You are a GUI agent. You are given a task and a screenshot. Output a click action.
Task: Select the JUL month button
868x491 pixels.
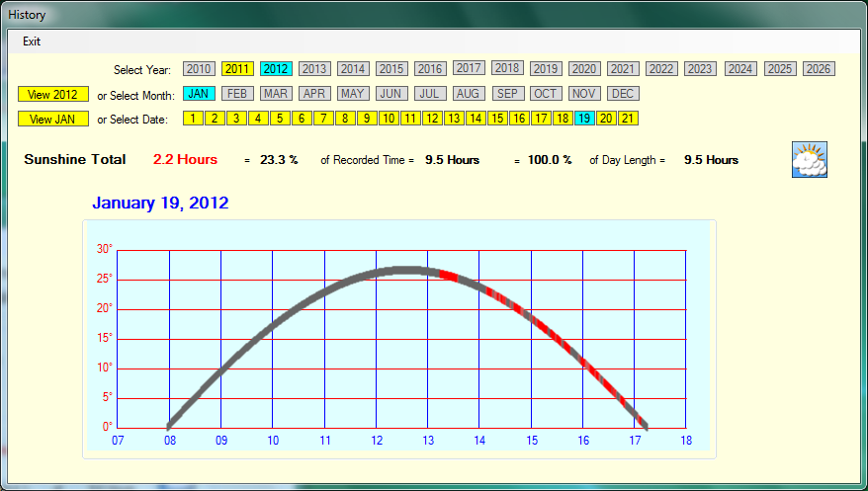(430, 94)
